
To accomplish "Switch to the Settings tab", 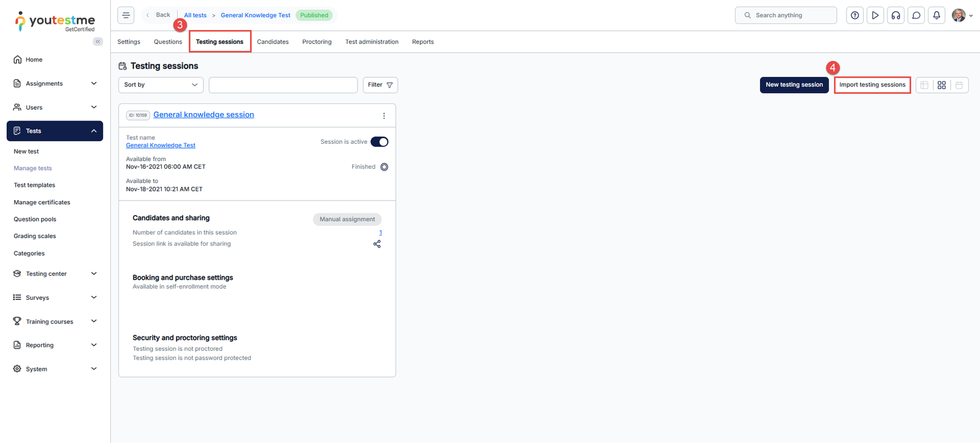I will 129,42.
